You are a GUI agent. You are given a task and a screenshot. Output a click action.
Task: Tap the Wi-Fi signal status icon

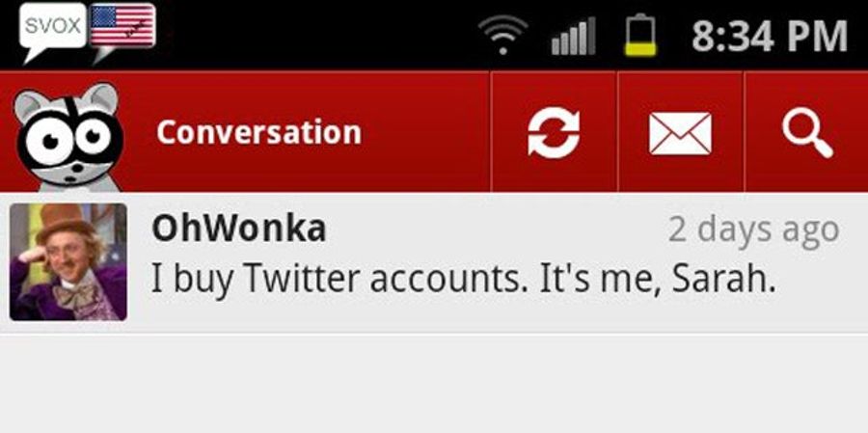[x=502, y=35]
